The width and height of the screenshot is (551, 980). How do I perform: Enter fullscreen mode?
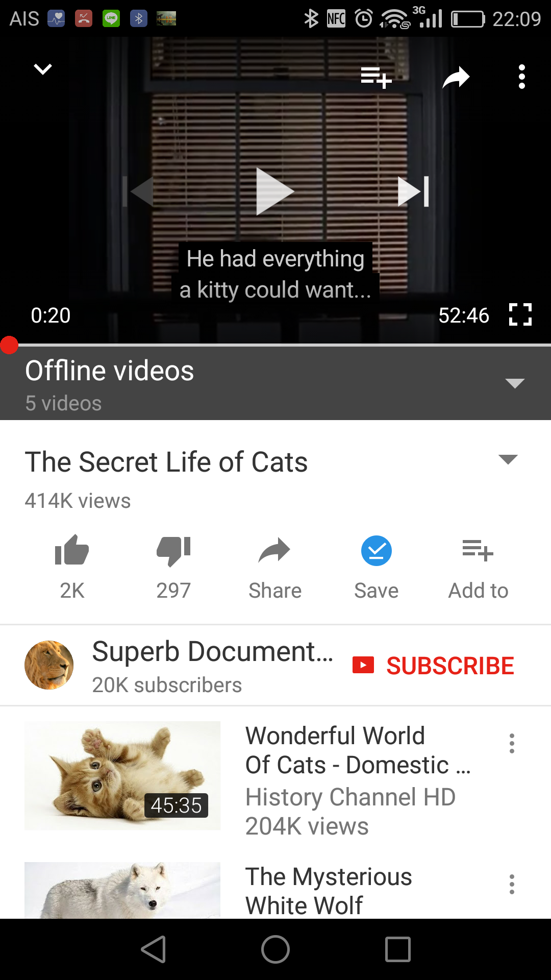[x=520, y=314]
